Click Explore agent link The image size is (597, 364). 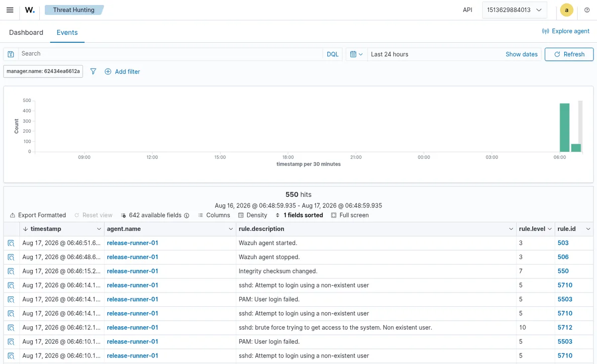pos(566,31)
